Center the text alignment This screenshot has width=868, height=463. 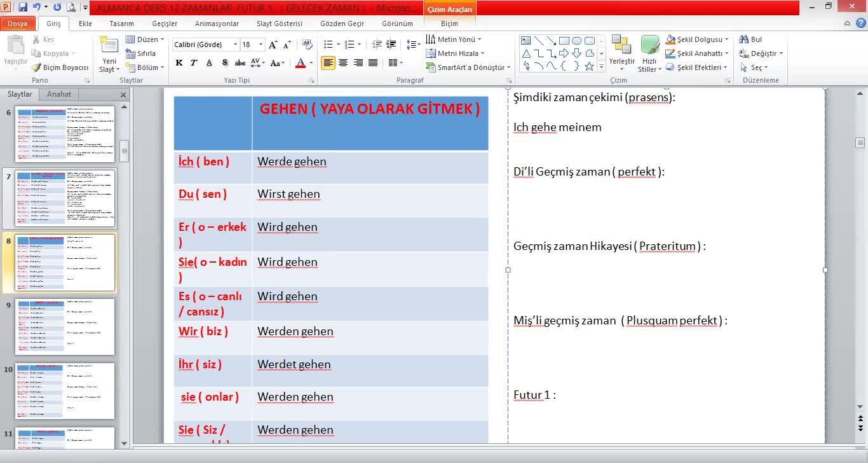(x=343, y=63)
